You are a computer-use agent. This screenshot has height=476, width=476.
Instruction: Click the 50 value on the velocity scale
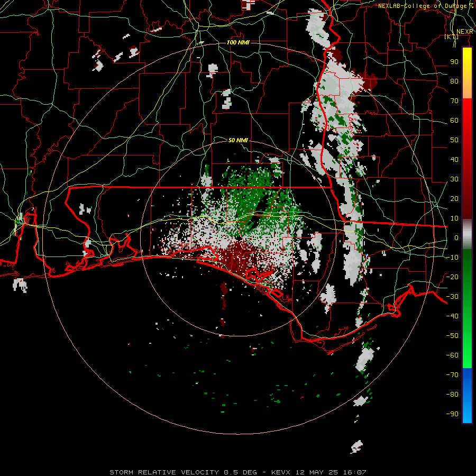(x=454, y=140)
